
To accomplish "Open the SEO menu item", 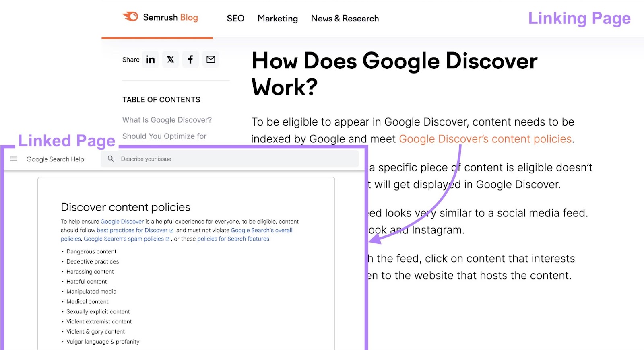I will coord(235,19).
